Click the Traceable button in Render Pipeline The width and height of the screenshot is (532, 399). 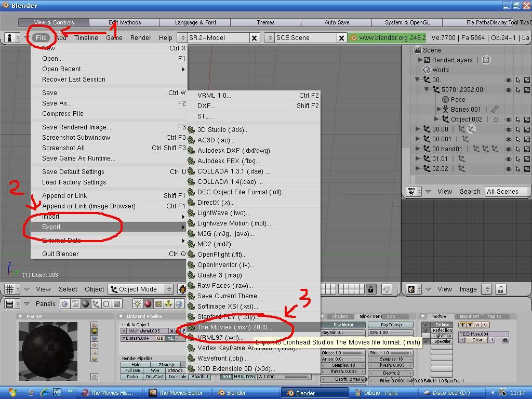[x=177, y=377]
